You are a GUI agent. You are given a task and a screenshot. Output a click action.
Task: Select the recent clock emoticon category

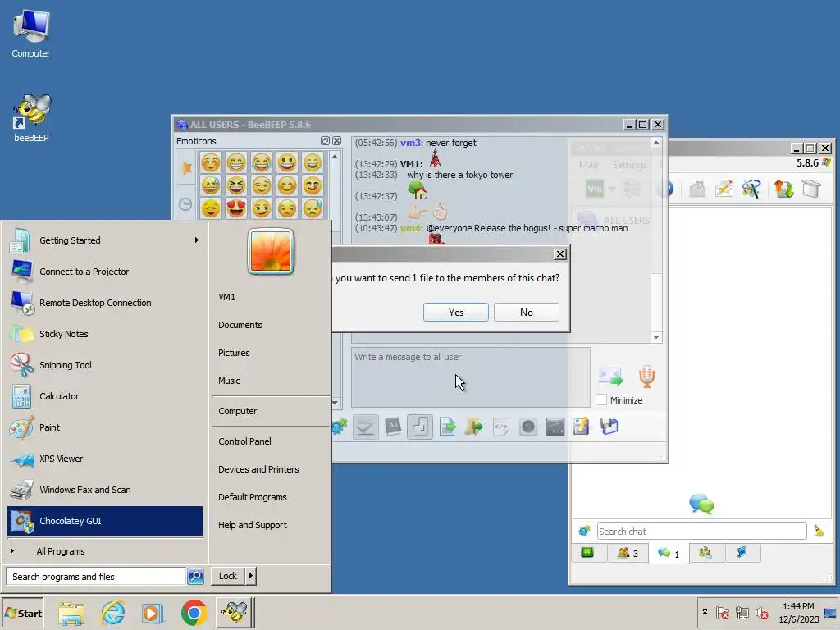[185, 204]
